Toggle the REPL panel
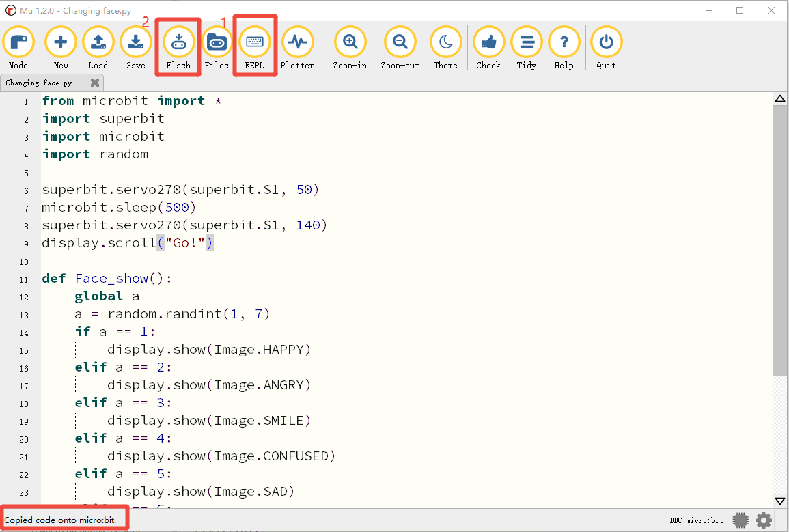Viewport: 789px width, 532px height. (x=255, y=48)
